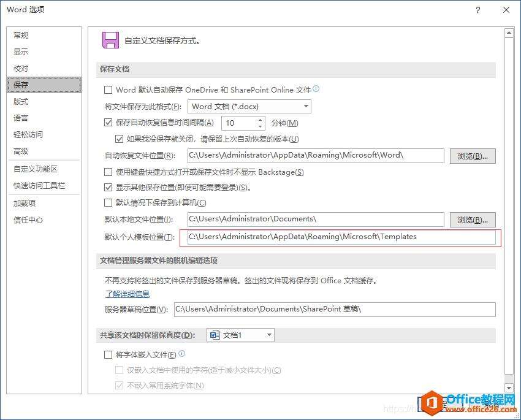The width and height of the screenshot is (521, 420).
Task: Uncheck keep last auto-recovered version option
Action: (x=119, y=139)
